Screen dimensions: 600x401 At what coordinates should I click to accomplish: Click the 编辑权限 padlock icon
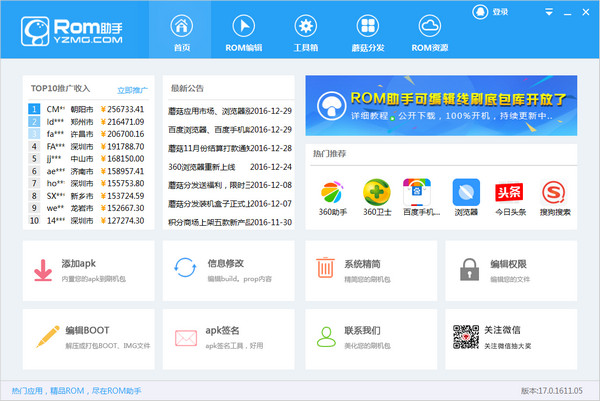point(467,269)
